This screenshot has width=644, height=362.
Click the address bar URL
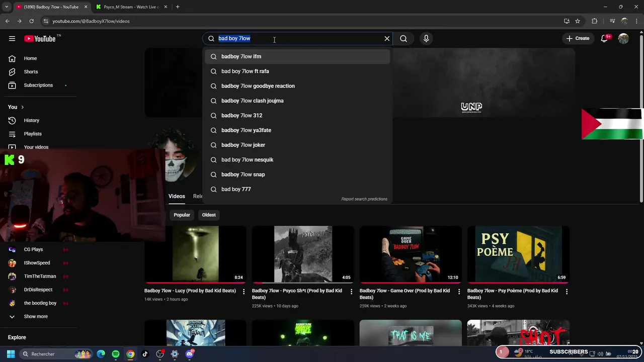coord(91,21)
